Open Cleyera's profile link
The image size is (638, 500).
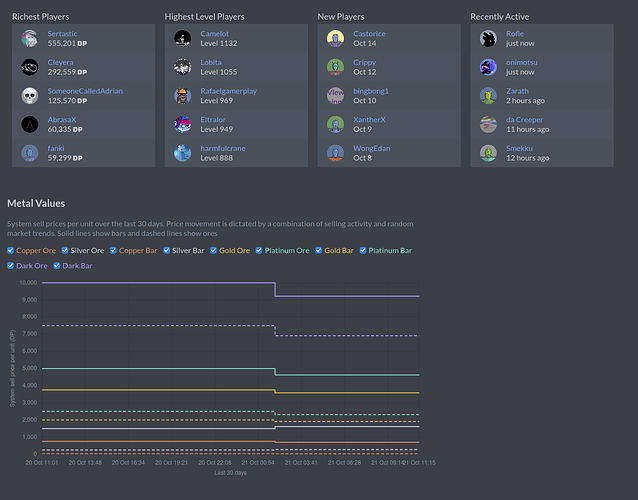(x=60, y=62)
